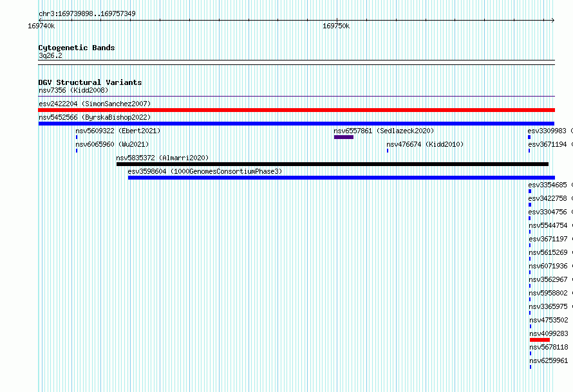The image size is (573, 392).
Task: Select the DGV Structural Variants track title
Action: click(90, 82)
